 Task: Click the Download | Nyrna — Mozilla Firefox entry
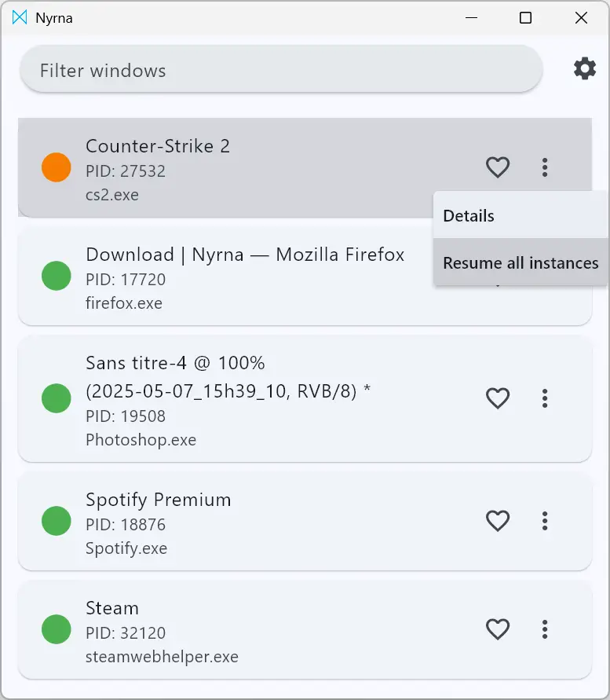point(225,277)
